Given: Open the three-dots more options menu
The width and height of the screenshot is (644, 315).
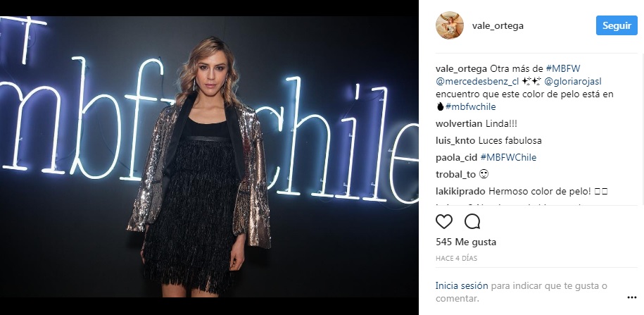Looking at the screenshot, I should [x=631, y=297].
